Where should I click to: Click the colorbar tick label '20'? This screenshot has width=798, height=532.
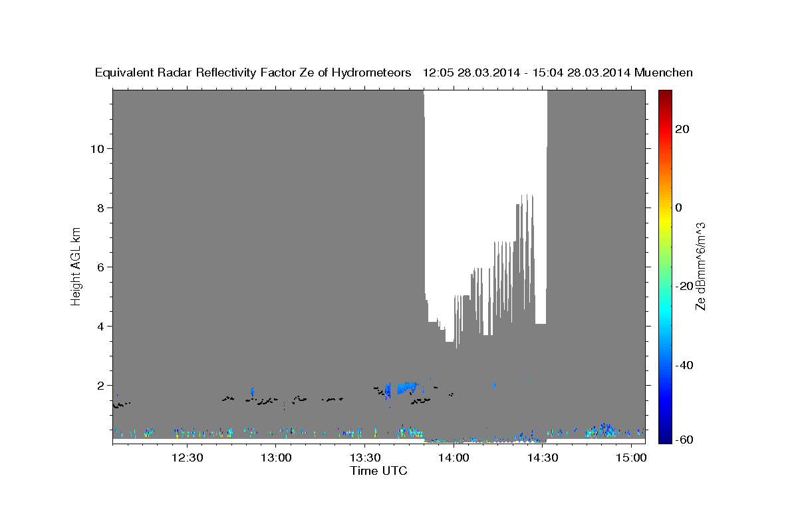click(682, 129)
